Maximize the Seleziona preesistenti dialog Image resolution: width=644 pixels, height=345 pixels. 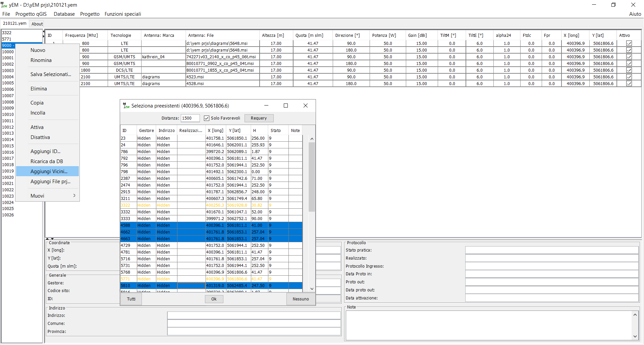coord(286,106)
